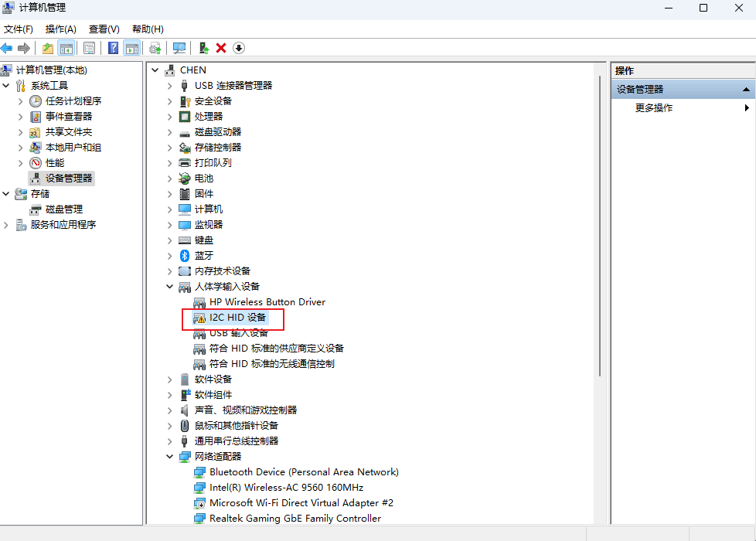Collapse 设备管理器 section in 操作 pane
Screen dimensions: 756x541
coord(746,89)
